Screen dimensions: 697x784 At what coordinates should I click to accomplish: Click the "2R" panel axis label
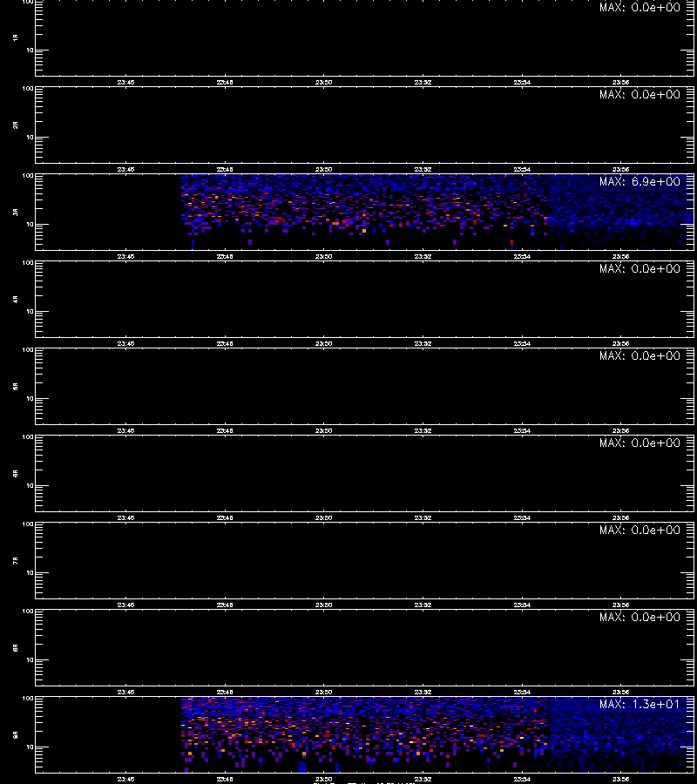click(16, 125)
